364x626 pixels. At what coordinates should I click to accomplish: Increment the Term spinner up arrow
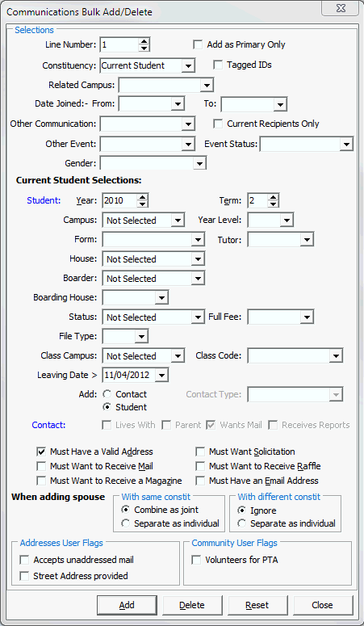273,197
